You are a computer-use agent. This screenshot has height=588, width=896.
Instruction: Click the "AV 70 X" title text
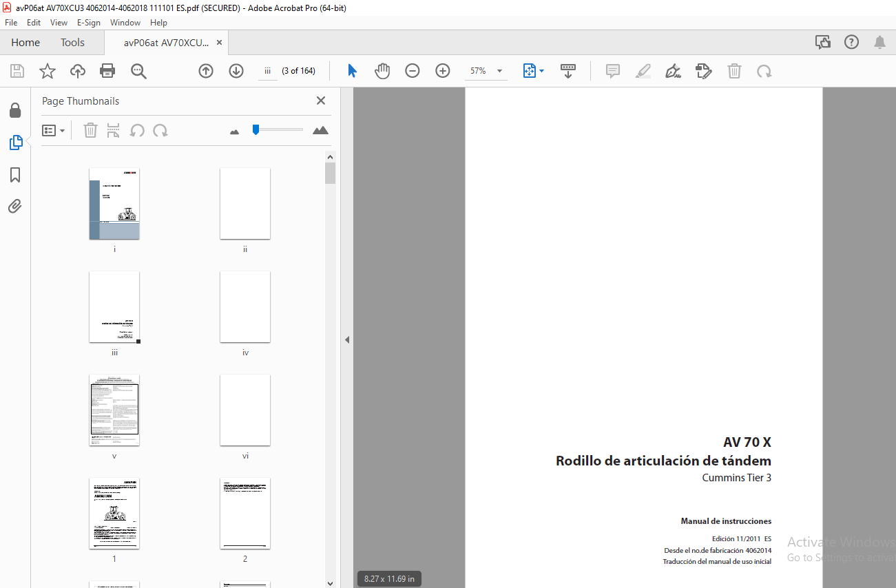point(747,443)
